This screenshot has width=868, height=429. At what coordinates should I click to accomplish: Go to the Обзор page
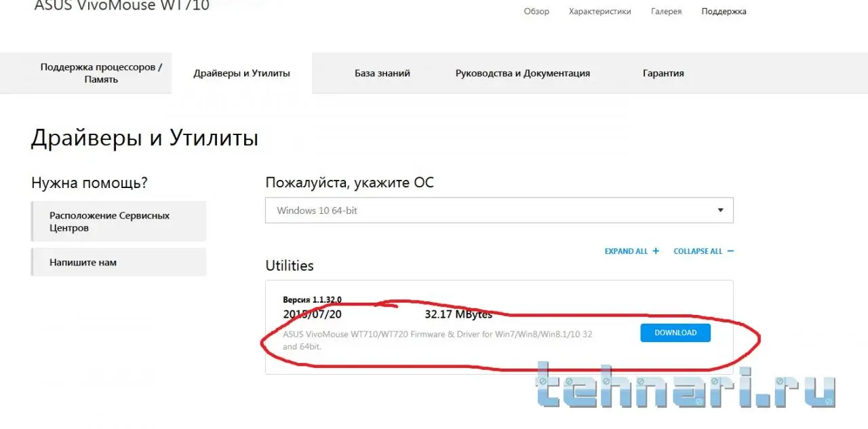tap(536, 12)
